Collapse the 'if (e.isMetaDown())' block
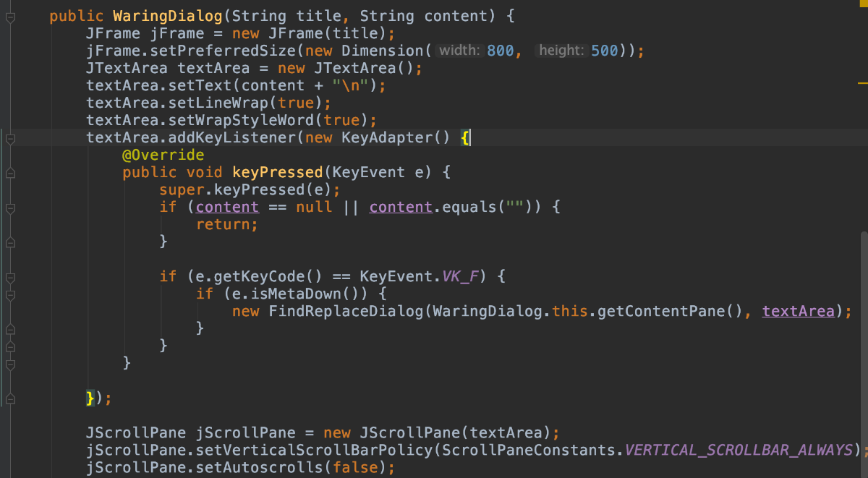868x478 pixels. (x=9, y=294)
